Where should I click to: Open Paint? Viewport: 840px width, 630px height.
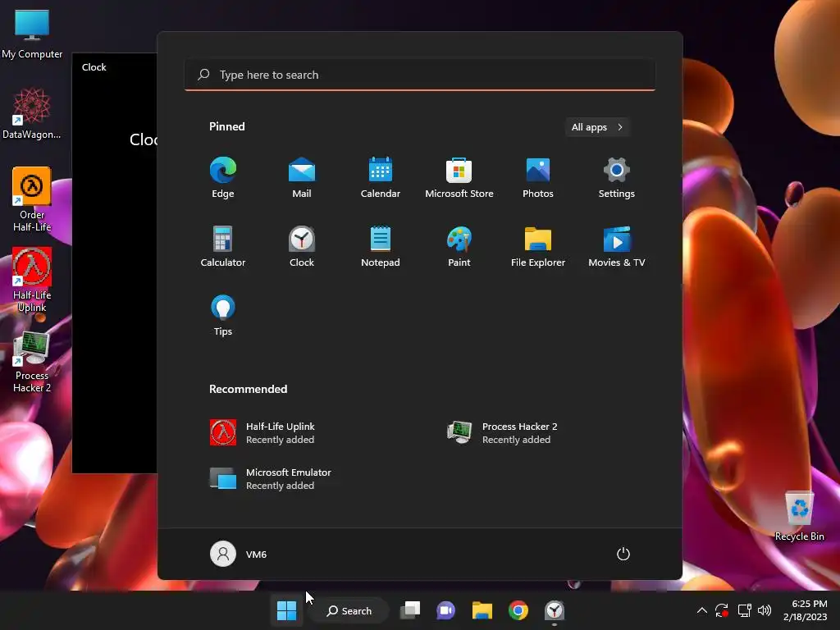(x=459, y=246)
